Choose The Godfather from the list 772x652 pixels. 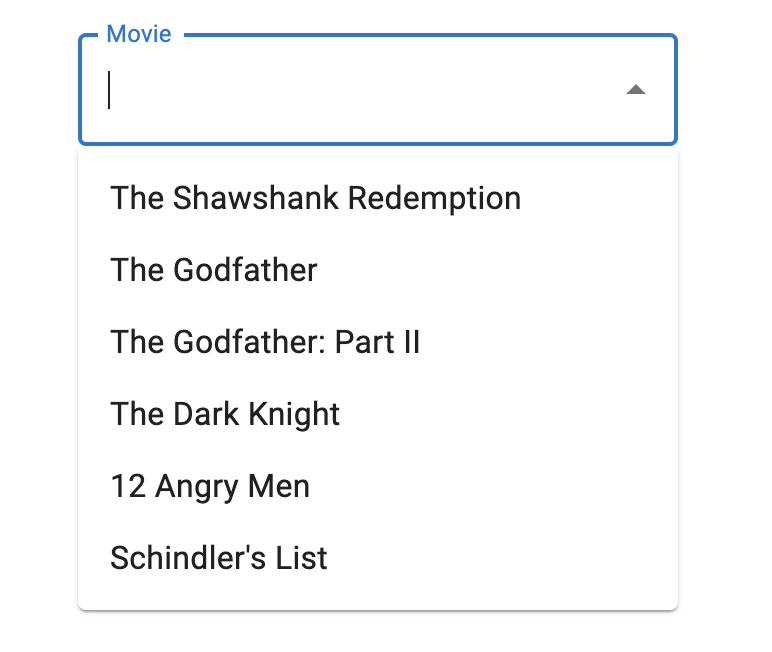(214, 270)
